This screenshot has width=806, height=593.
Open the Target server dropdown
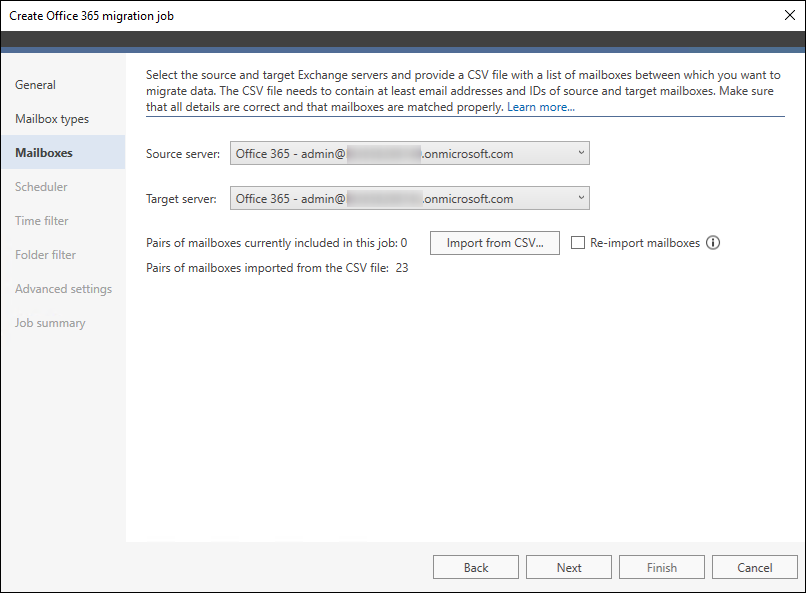[x=410, y=198]
